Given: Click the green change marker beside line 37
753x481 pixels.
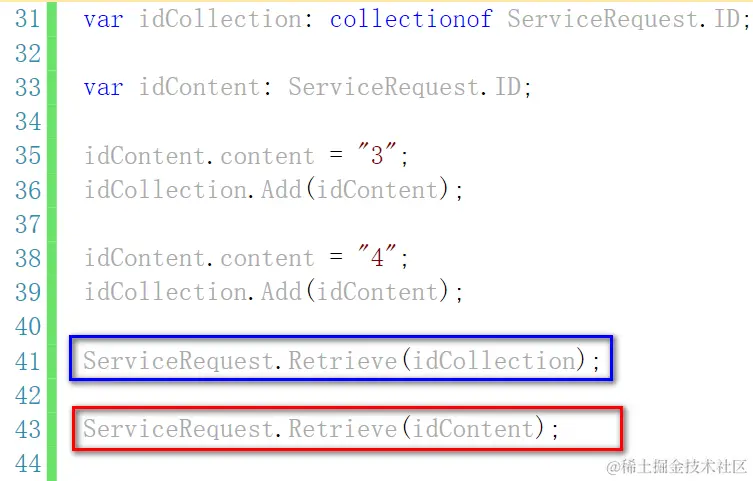Looking at the screenshot, I should (51, 224).
